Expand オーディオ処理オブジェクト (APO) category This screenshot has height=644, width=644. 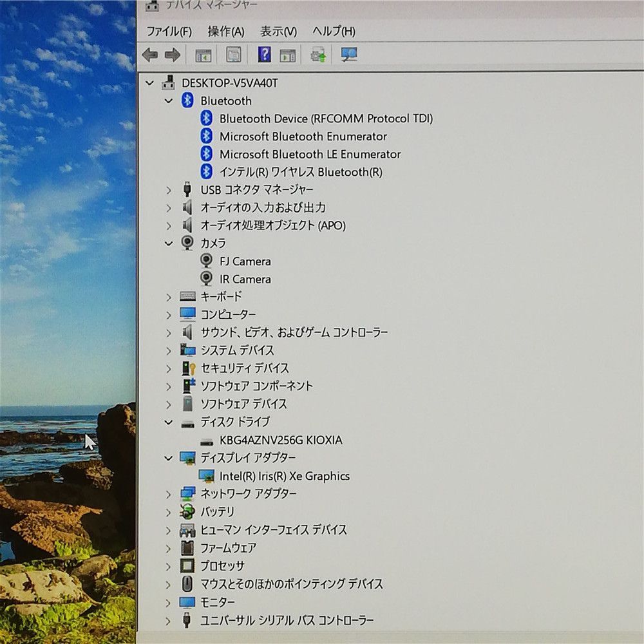coord(168,225)
